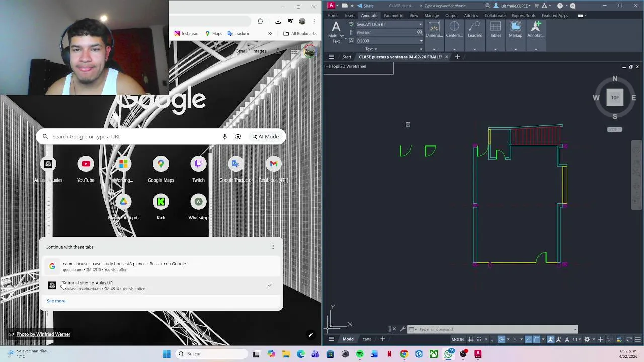The image size is (644, 362).
Task: Toggle grid display in status bar
Action: [471, 339]
